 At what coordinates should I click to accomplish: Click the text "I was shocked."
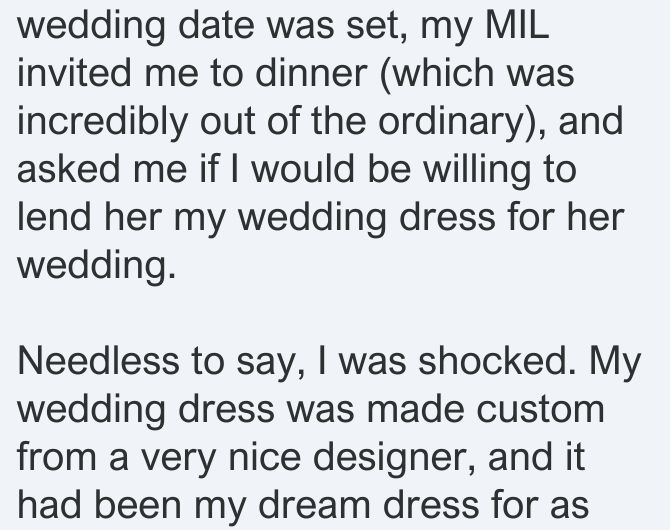[447, 361]
